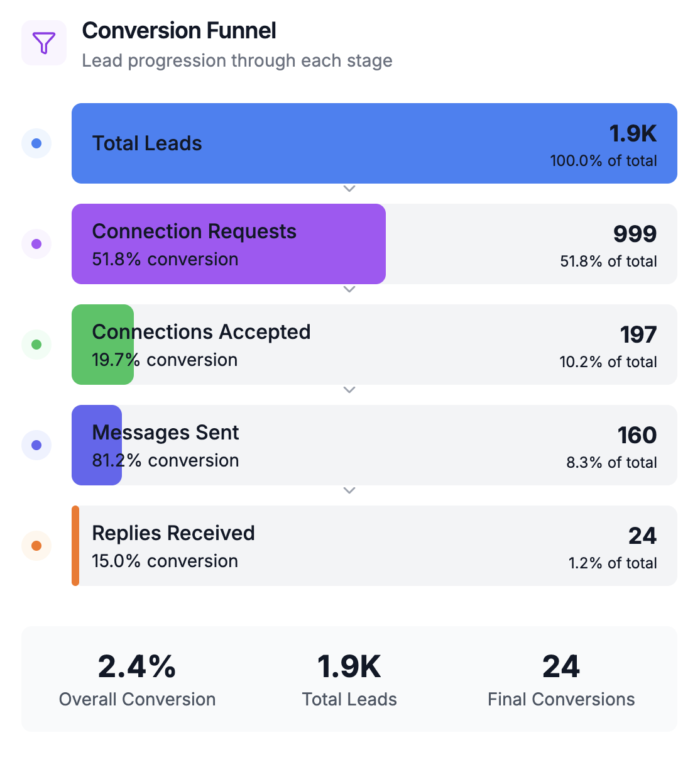Select the indigo Messages Sent dot indicator

pos(36,445)
